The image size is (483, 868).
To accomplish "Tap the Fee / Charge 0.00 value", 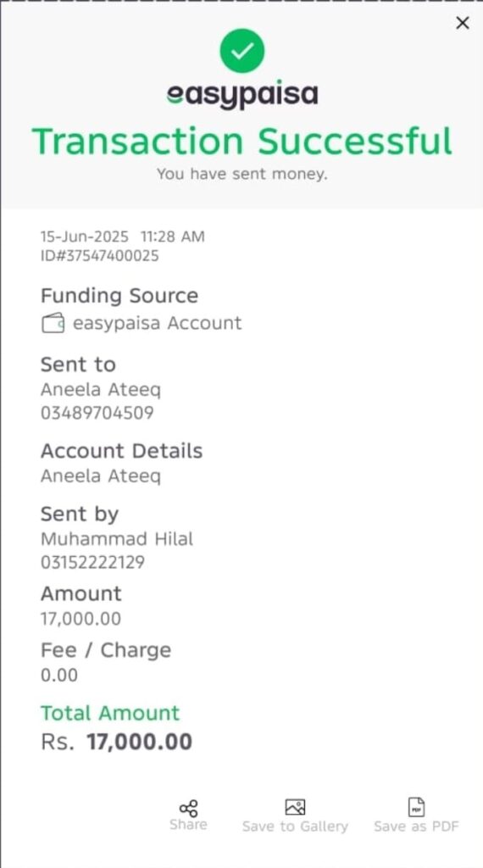I will pos(59,676).
